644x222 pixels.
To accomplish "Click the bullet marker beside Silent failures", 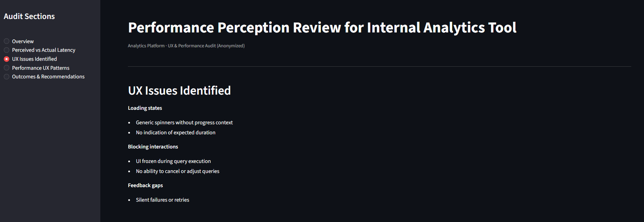I will (129, 200).
